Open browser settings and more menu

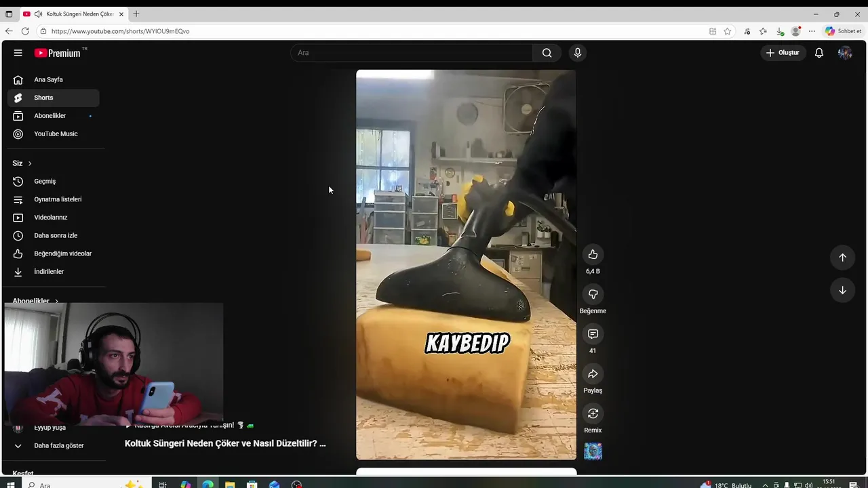pyautogui.click(x=812, y=31)
